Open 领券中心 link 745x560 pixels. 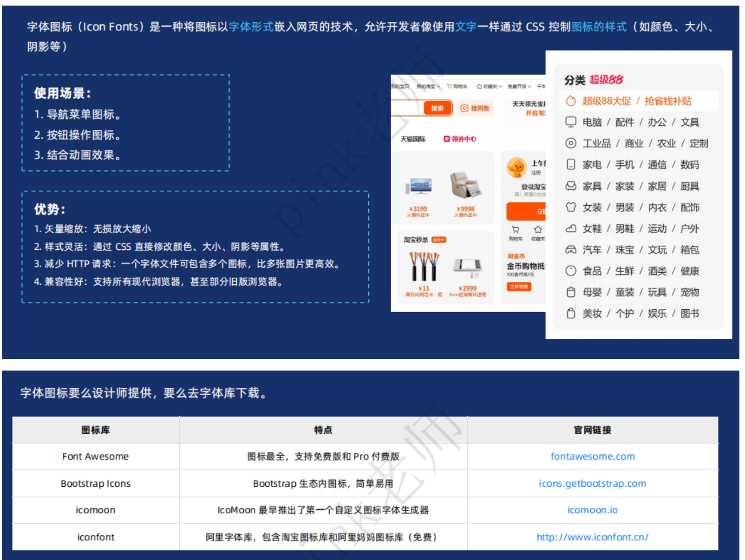(x=464, y=139)
